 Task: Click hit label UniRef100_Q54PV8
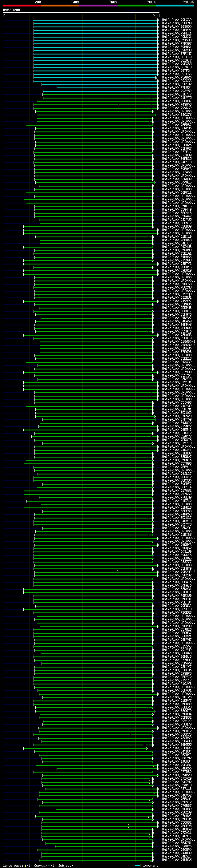click(x=177, y=775)
